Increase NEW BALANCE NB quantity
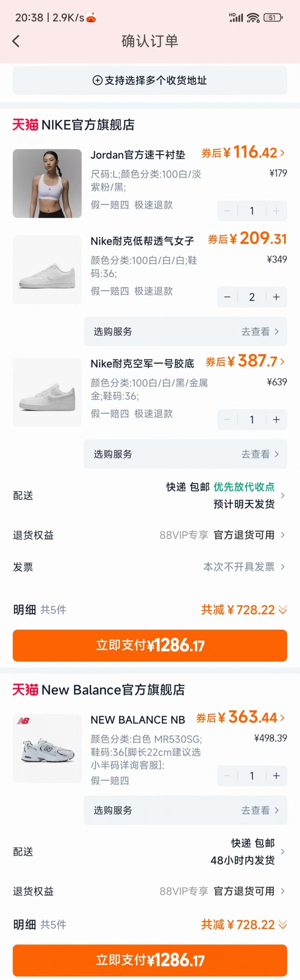300x980 pixels. click(x=276, y=776)
